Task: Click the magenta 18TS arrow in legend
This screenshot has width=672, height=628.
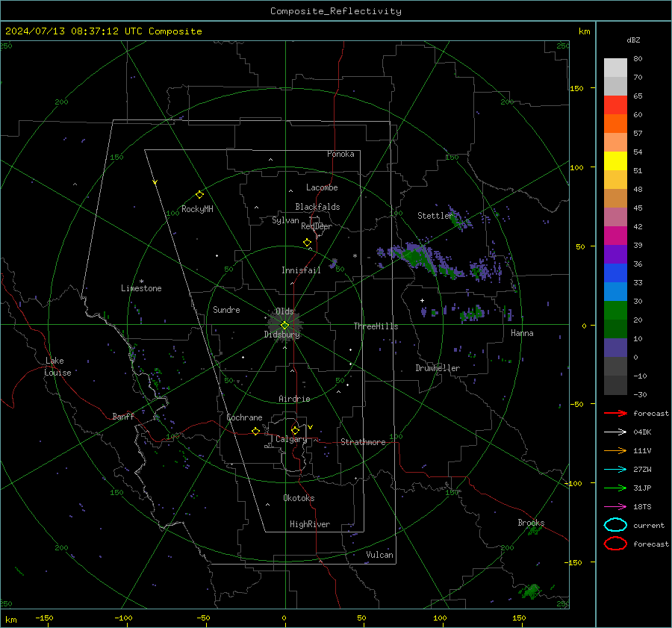Action: tap(615, 507)
